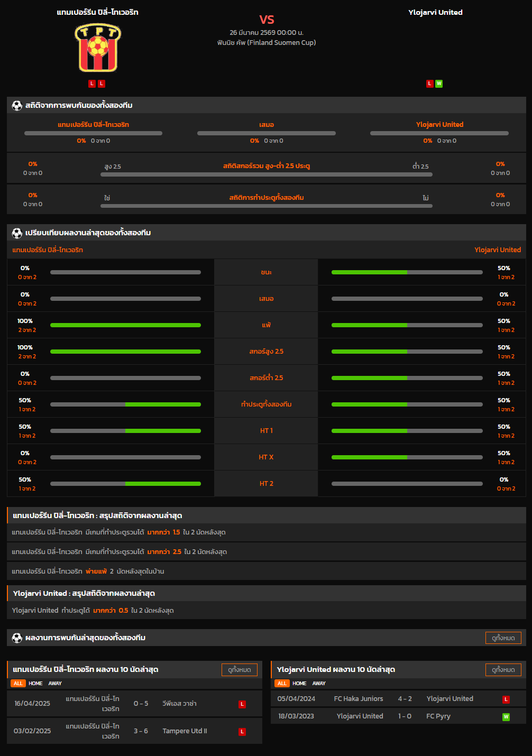This screenshot has width=532, height=756.
Task: Click Ylojarvi United's ชนะ (win) 50% progress bar
Action: point(407,272)
